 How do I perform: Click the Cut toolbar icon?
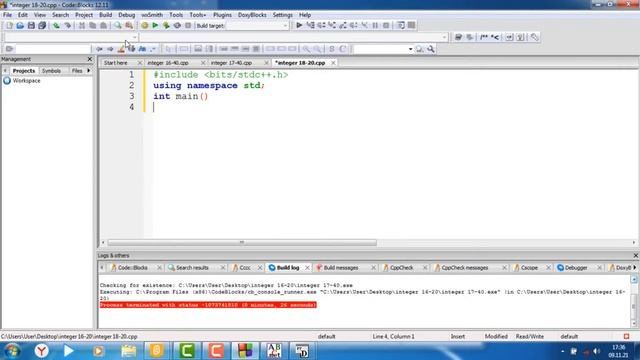pyautogui.click(x=82, y=25)
